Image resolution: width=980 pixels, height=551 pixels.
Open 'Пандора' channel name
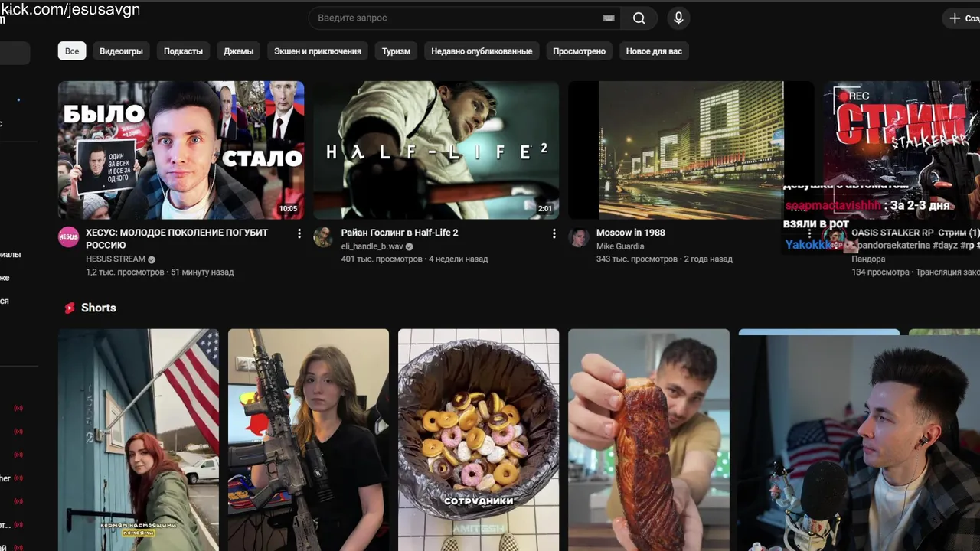click(x=868, y=259)
